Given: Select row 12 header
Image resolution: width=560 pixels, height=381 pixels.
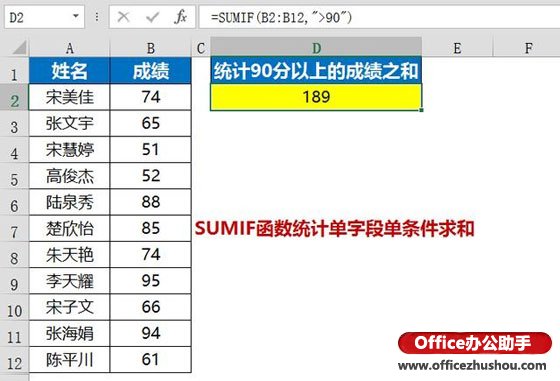Looking at the screenshot, I should (x=14, y=360).
